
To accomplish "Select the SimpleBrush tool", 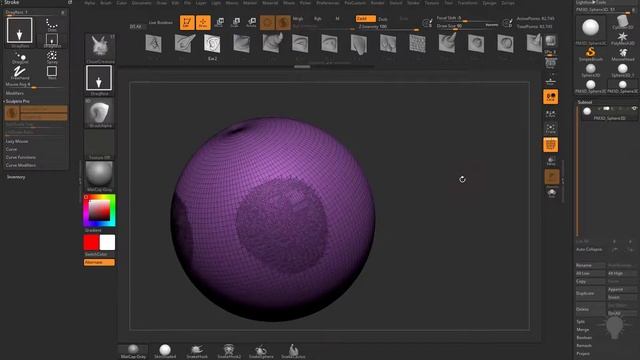I will point(591,54).
